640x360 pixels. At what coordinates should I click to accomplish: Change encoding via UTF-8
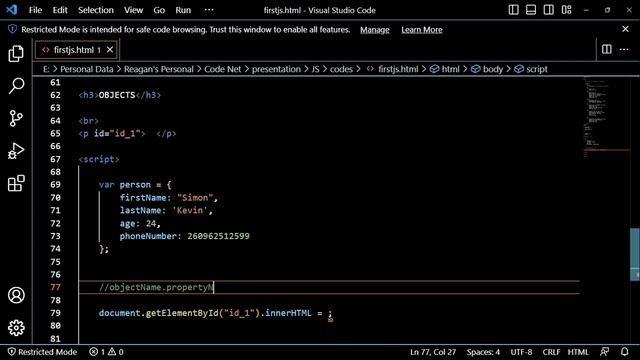pos(521,351)
